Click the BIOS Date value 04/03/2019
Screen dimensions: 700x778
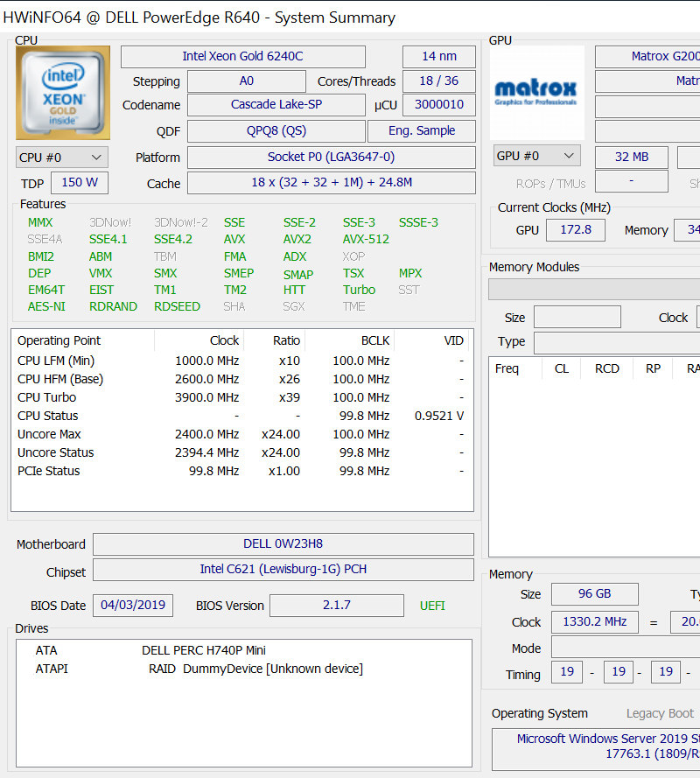(x=133, y=606)
